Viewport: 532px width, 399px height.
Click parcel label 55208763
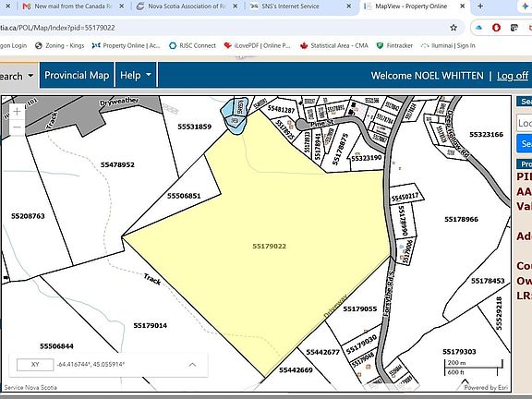pos(28,216)
